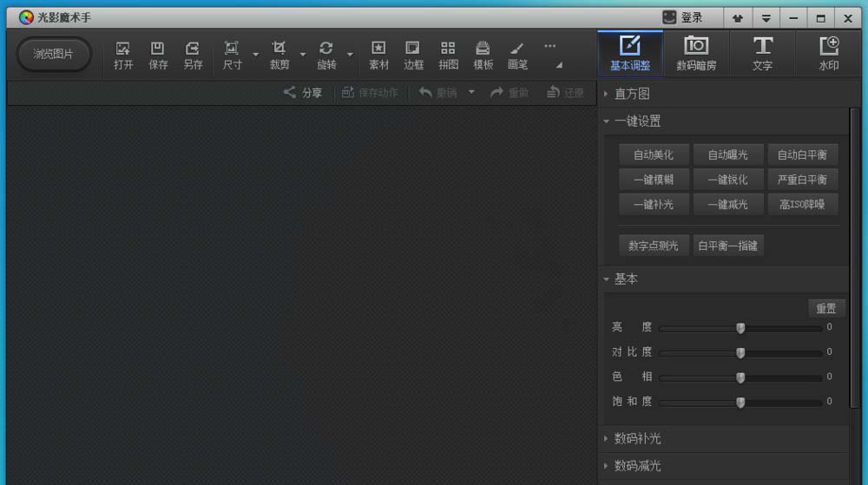
Task: Click the 保存动作 save action icon
Action: pos(348,92)
